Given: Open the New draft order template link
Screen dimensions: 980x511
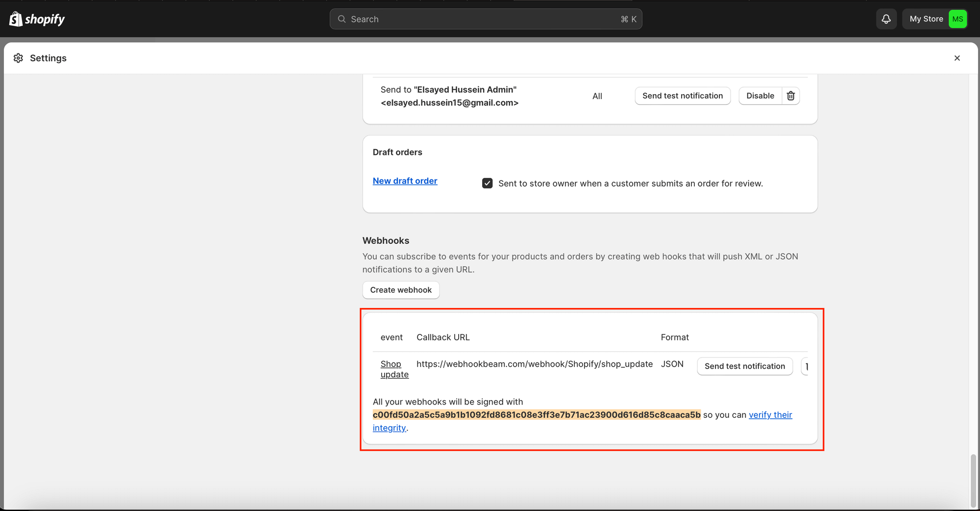Looking at the screenshot, I should point(405,181).
